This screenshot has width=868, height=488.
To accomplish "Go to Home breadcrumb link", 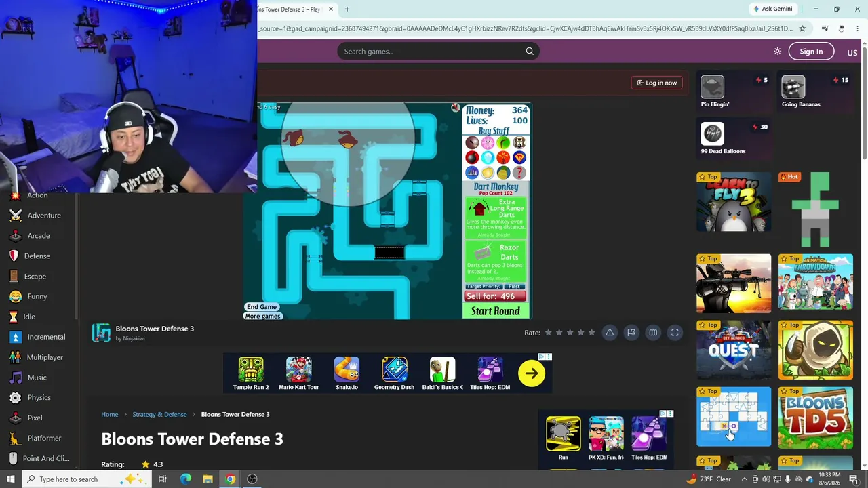I will pyautogui.click(x=110, y=414).
